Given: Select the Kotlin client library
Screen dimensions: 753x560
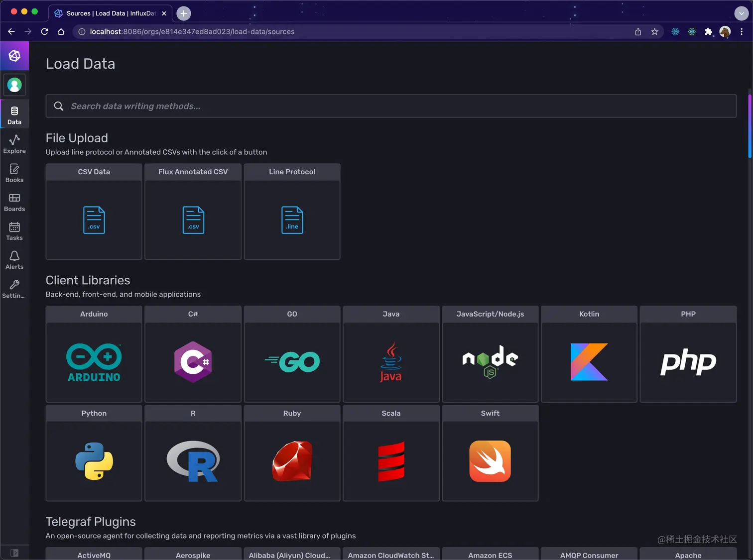Looking at the screenshot, I should pyautogui.click(x=589, y=354).
